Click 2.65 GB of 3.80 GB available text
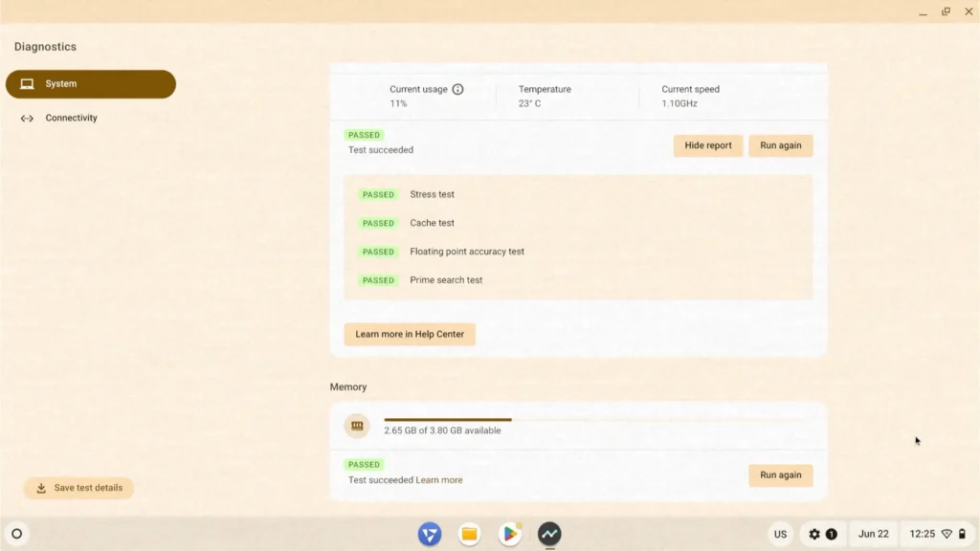980x551 pixels. coord(442,430)
